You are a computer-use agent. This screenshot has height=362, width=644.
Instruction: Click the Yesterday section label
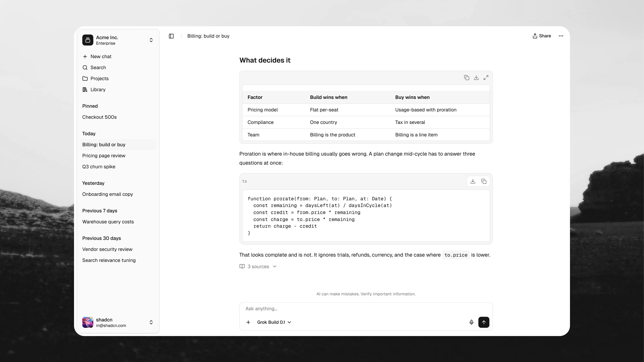pyautogui.click(x=93, y=183)
